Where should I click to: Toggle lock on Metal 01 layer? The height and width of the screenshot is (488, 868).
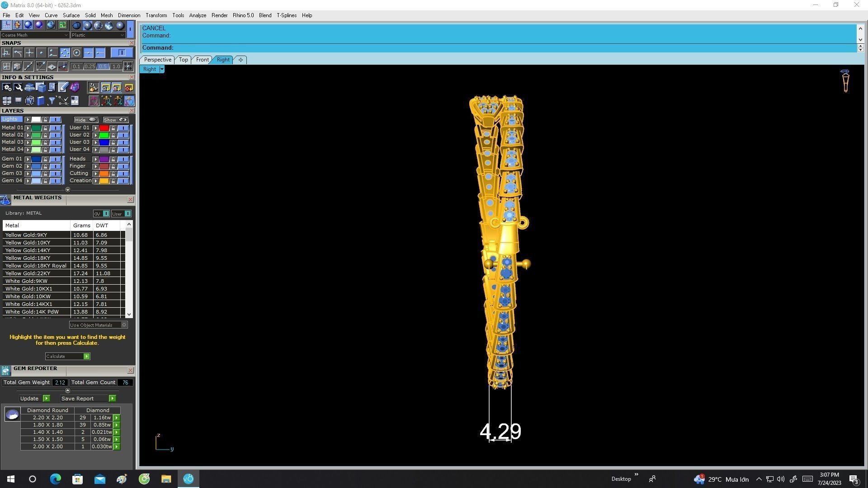click(x=45, y=128)
